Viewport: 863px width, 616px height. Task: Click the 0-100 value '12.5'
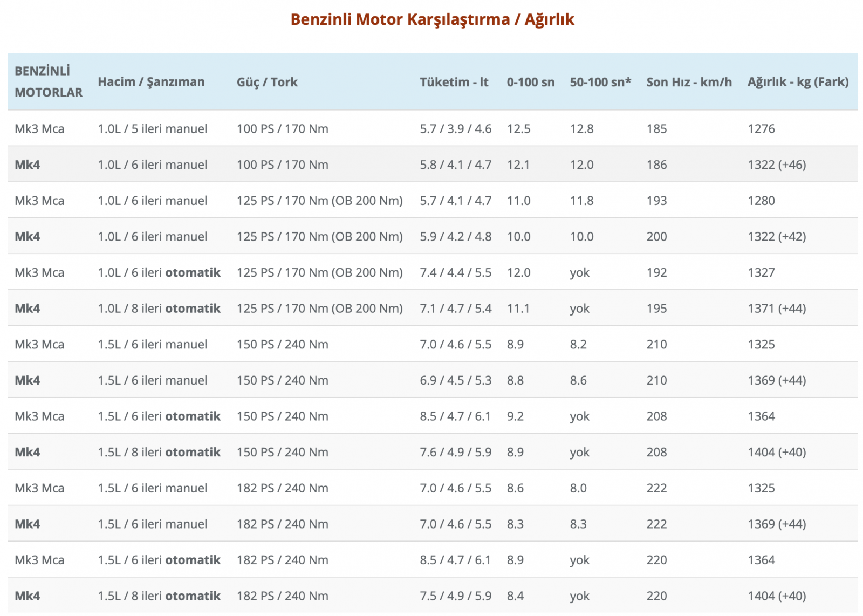tap(518, 129)
